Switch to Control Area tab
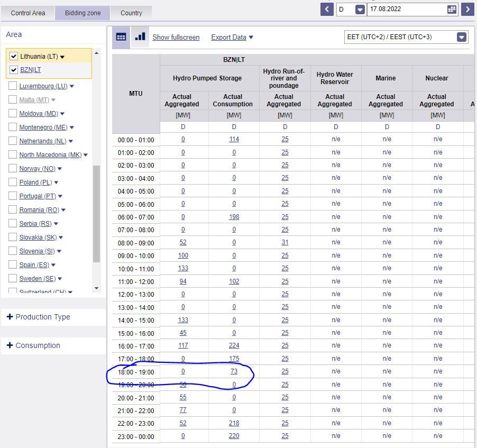Viewport: 477px width, 448px height. click(28, 13)
